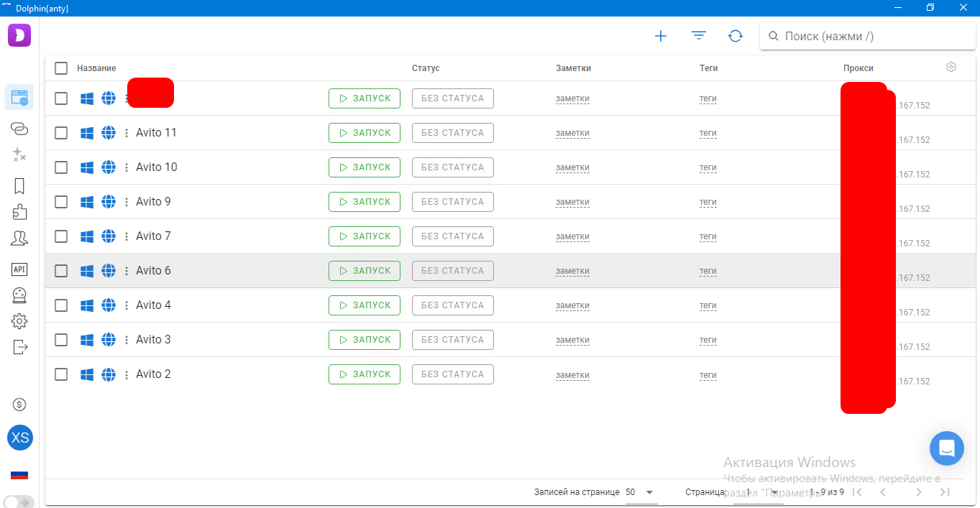Mark the Avito 6 row checkbox
The width and height of the screenshot is (980, 508).
pos(61,271)
